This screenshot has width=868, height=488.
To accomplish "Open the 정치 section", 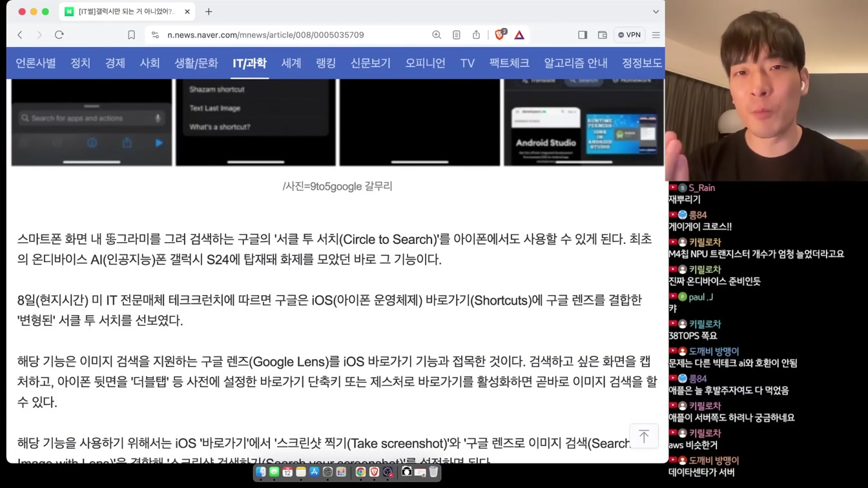I will [81, 63].
